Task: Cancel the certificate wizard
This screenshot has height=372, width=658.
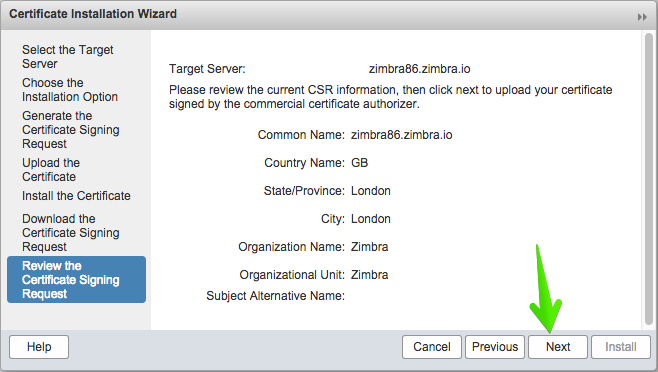Action: pos(431,347)
